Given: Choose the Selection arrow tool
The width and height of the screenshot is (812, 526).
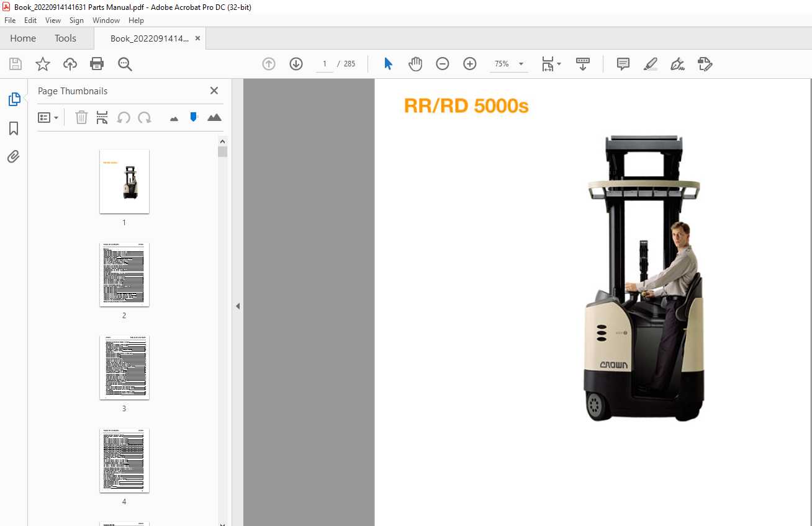Looking at the screenshot, I should click(x=389, y=64).
